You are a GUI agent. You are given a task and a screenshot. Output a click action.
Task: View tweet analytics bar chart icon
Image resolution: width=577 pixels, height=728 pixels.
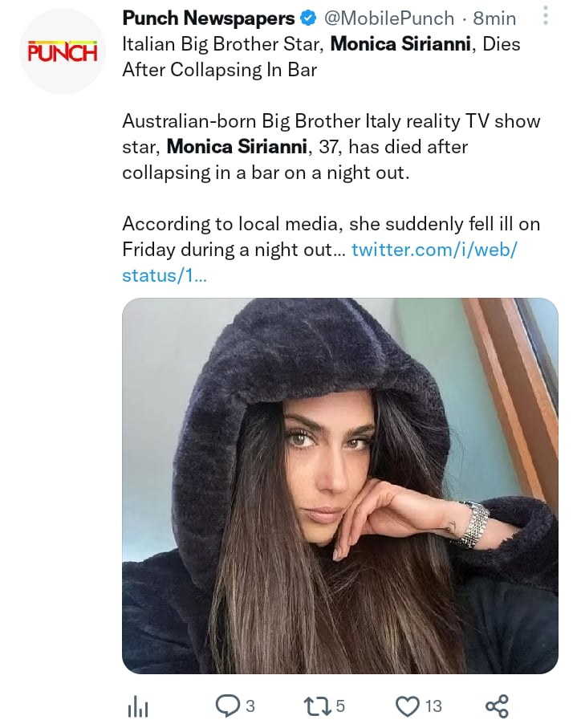pos(137,707)
